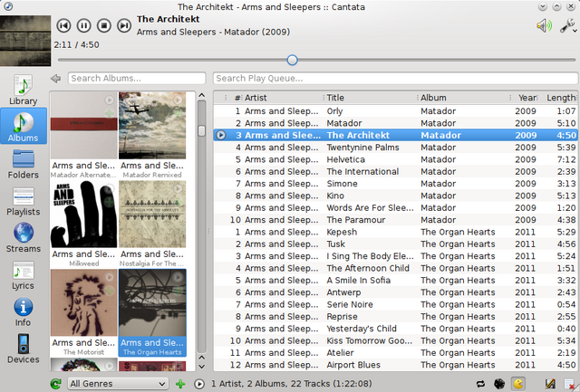Sort the play queue by Year column
This screenshot has height=392, width=580.
click(x=525, y=98)
